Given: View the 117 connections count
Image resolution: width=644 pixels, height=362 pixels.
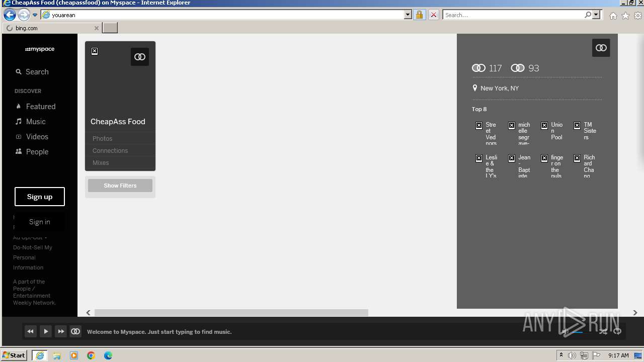Looking at the screenshot, I should [x=487, y=68].
